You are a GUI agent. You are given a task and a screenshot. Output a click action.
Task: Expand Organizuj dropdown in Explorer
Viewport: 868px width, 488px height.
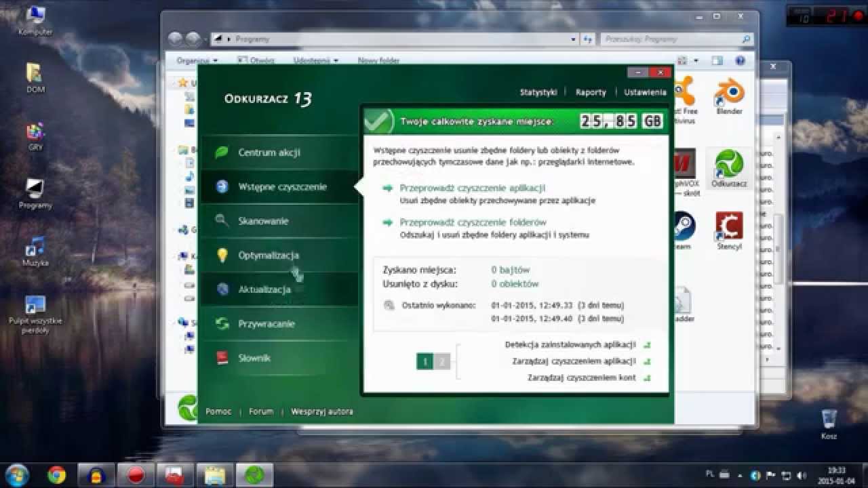click(x=197, y=60)
